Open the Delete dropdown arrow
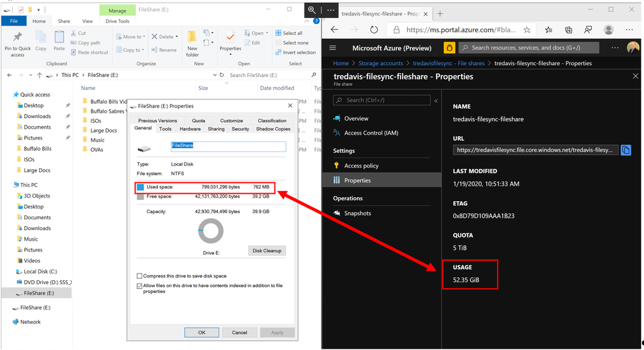 click(176, 37)
